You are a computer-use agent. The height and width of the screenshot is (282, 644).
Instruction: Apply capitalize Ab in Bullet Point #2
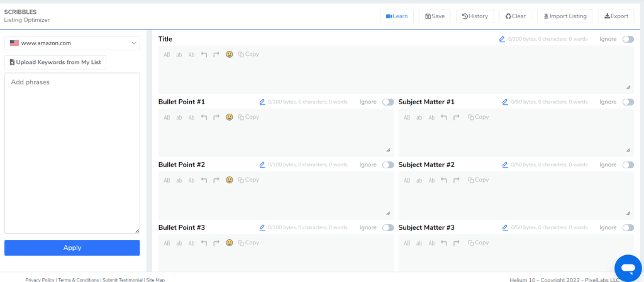tap(191, 180)
